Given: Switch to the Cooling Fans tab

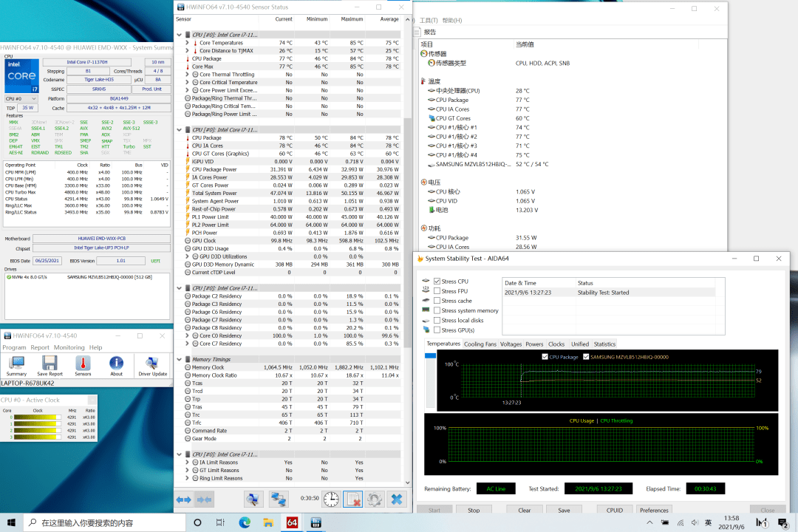Looking at the screenshot, I should pos(480,344).
